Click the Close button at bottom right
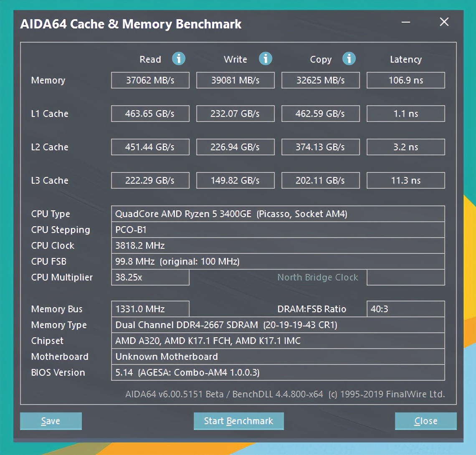476x455 pixels. coord(425,421)
